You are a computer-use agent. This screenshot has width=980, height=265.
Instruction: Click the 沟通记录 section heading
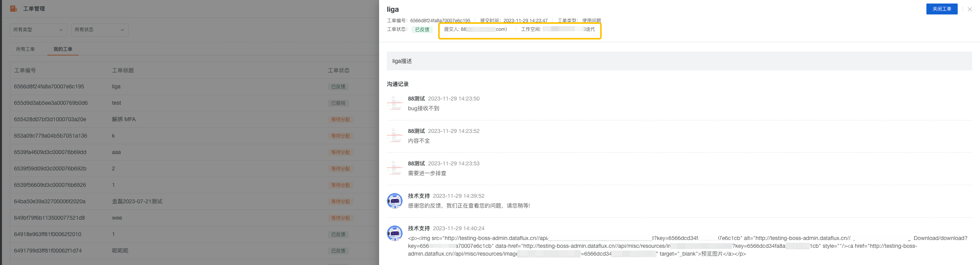(x=398, y=84)
